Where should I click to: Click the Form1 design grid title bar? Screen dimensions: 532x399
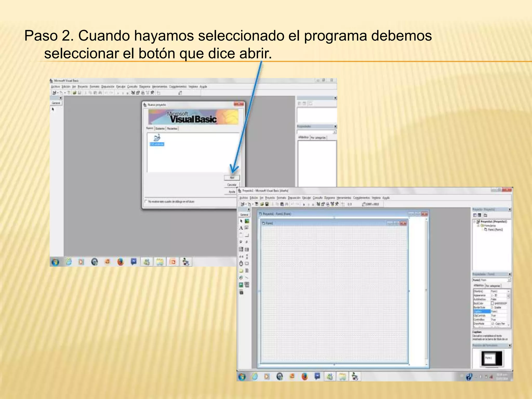pos(334,223)
